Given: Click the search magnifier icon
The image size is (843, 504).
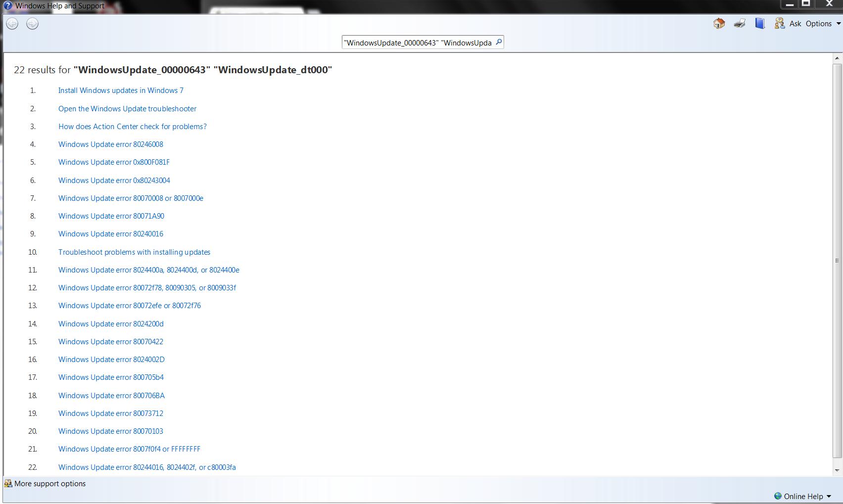Looking at the screenshot, I should [x=499, y=42].
